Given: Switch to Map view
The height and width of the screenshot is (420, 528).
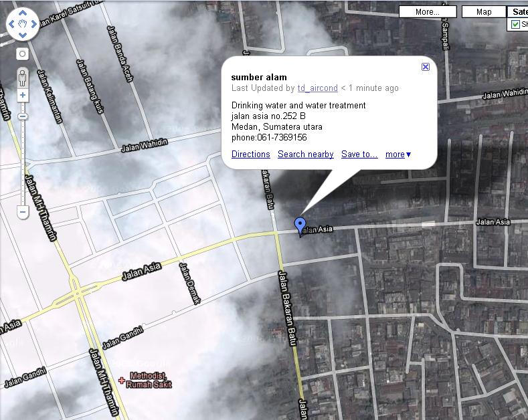Looking at the screenshot, I should click(484, 12).
